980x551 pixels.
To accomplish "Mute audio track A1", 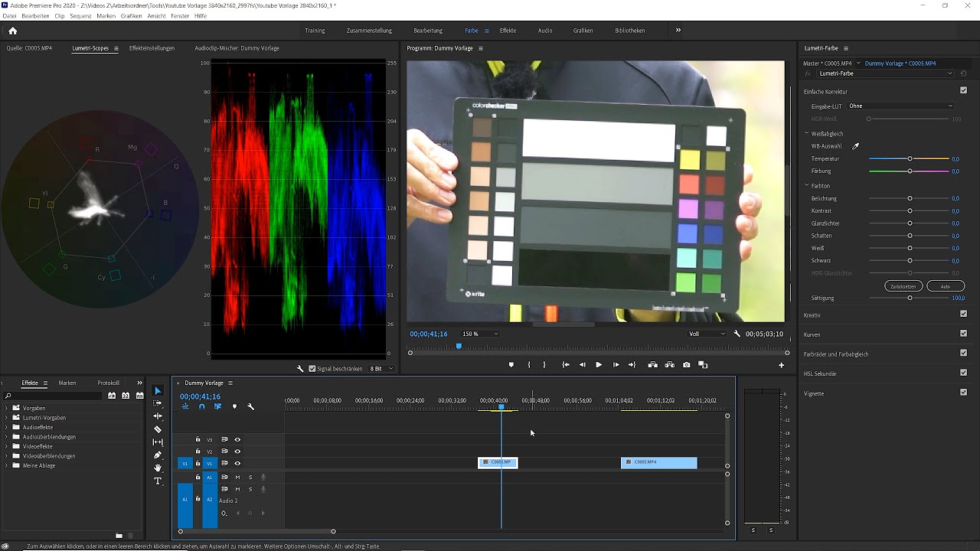I will [x=237, y=477].
